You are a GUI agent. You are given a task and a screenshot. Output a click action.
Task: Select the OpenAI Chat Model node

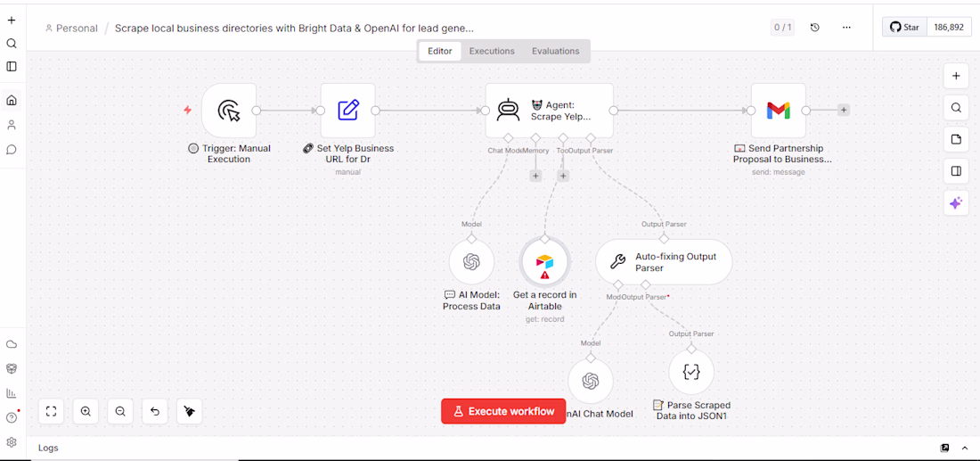[591, 381]
